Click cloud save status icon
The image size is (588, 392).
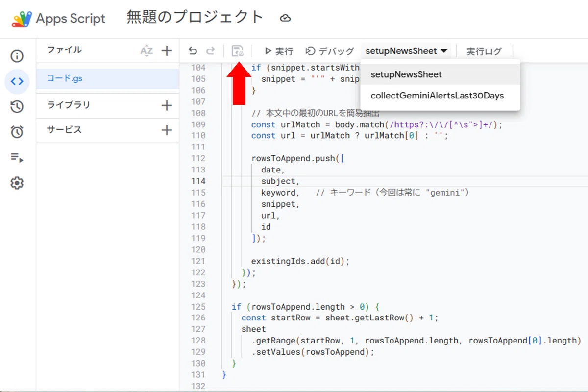[285, 18]
